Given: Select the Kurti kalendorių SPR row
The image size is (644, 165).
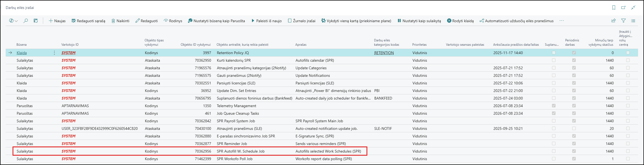Looking at the screenshot, I should 322,60.
